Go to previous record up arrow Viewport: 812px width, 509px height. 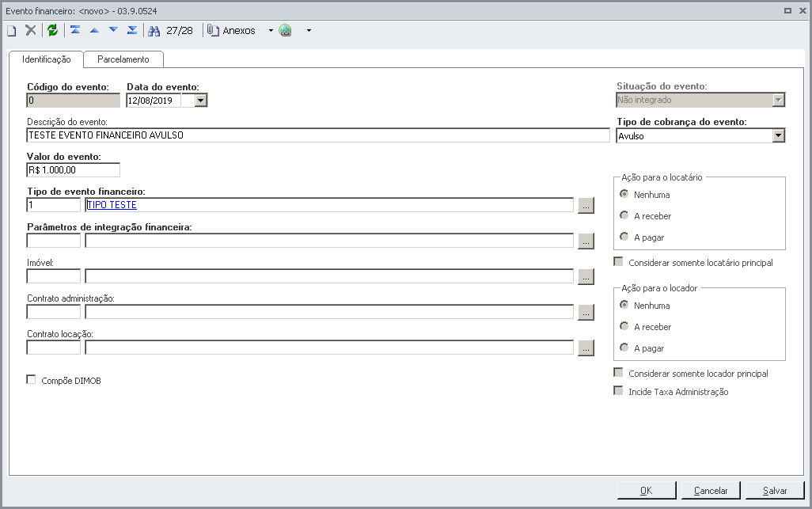(94, 30)
